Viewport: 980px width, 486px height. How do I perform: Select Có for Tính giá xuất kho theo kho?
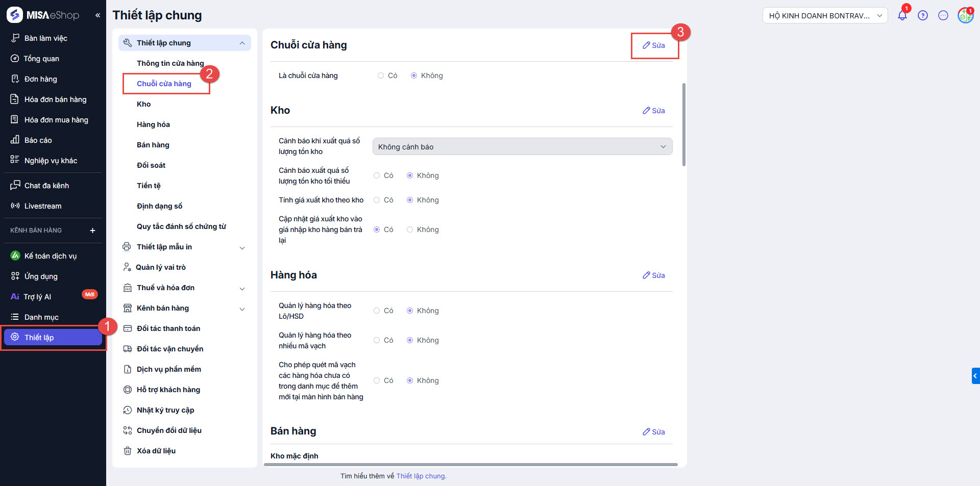pyautogui.click(x=377, y=200)
